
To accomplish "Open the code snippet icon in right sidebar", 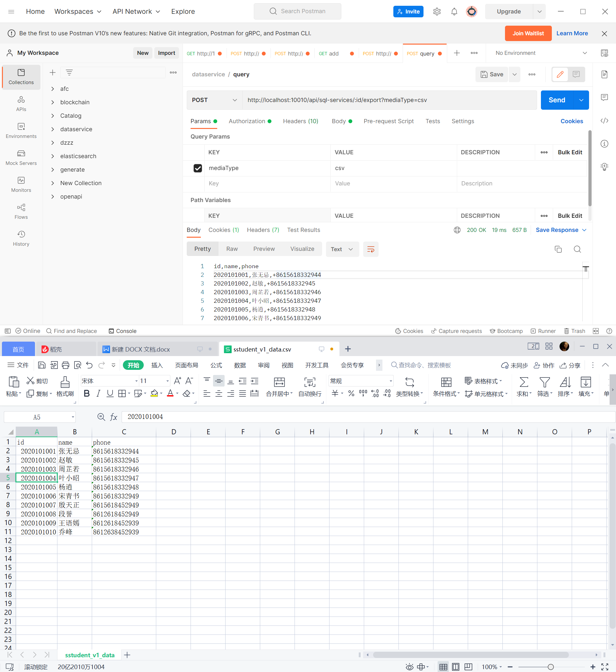I will (604, 121).
